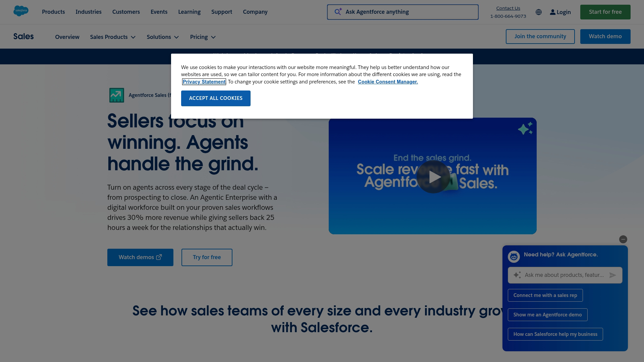
Task: Open the Solutions dropdown
Action: pos(163,37)
